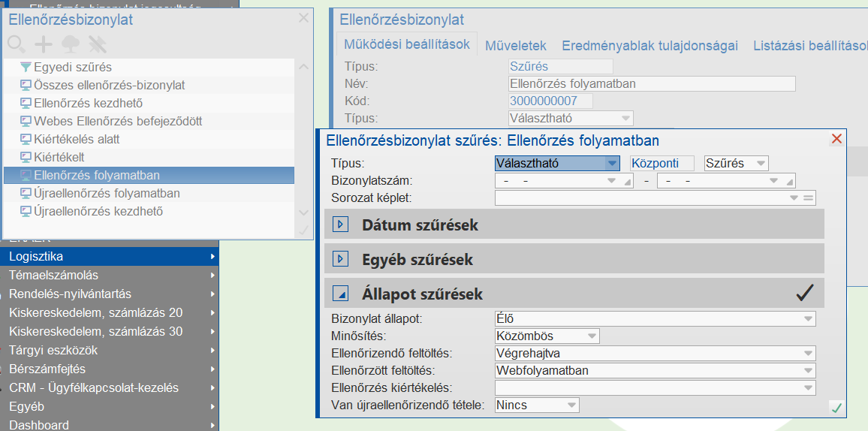This screenshot has height=431, width=868.
Task: Open CRM - Ügyfélkapcsolat-kezelés menu
Action: tap(110, 388)
